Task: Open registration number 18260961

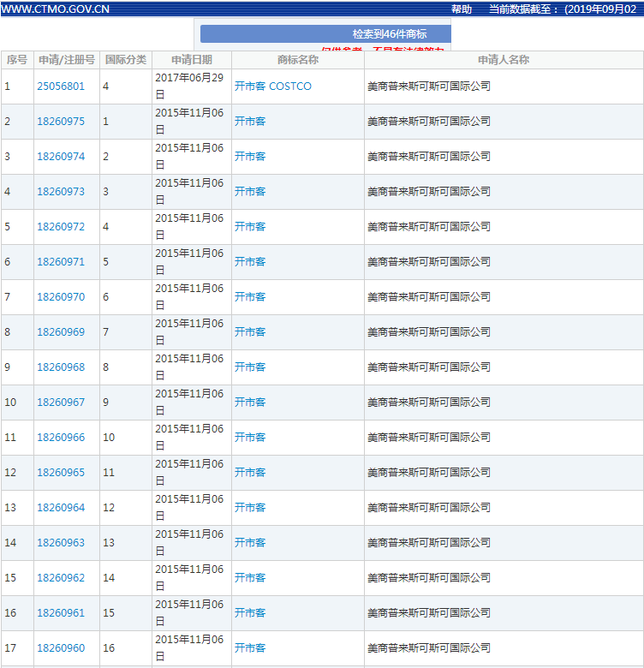Action: pyautogui.click(x=61, y=612)
